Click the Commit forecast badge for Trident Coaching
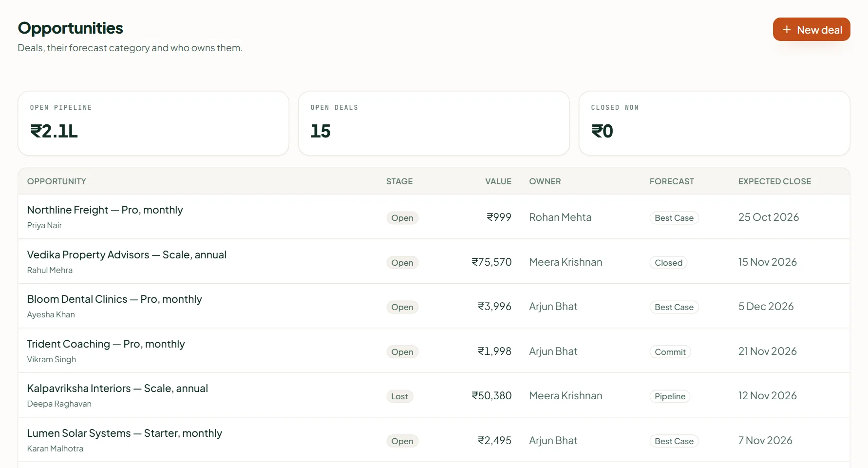Image resolution: width=868 pixels, height=468 pixels. [x=670, y=352]
